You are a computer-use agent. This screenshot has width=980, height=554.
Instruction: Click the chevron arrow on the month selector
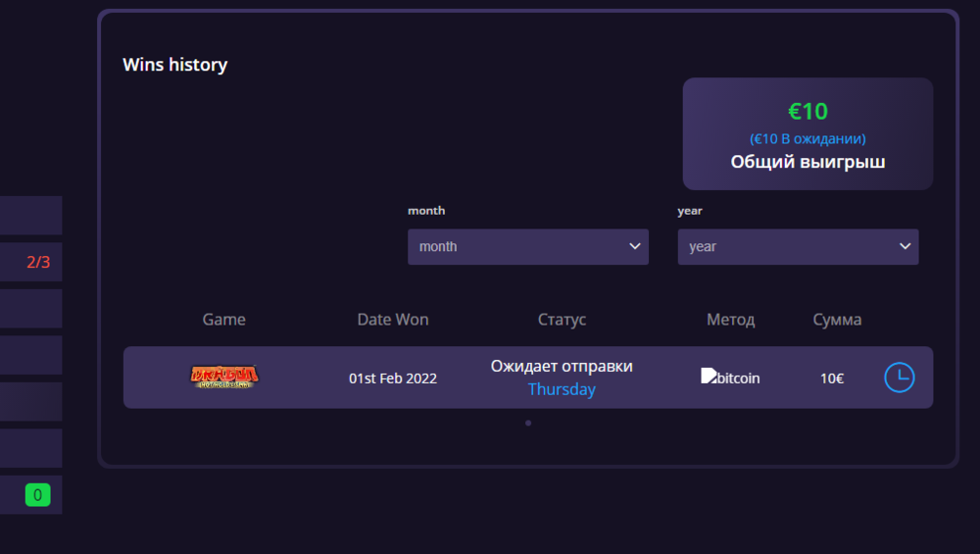(635, 247)
